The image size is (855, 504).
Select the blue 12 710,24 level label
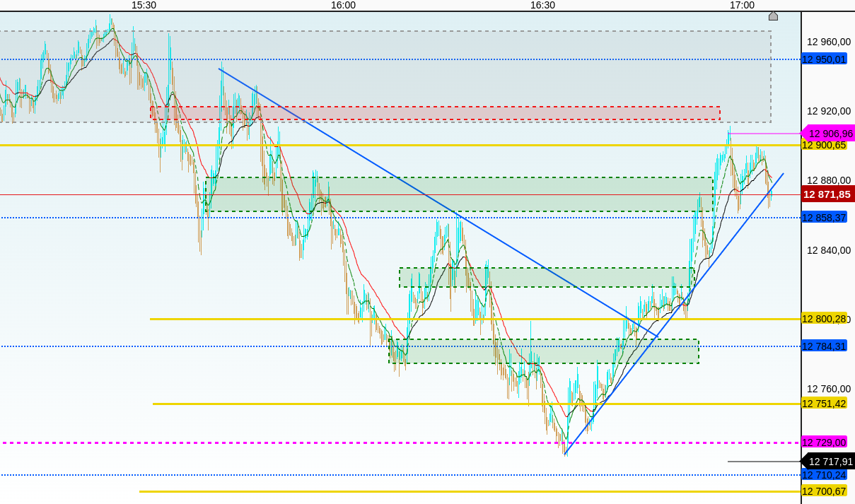825,475
